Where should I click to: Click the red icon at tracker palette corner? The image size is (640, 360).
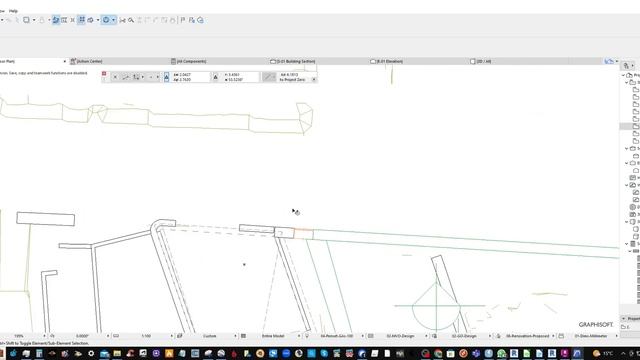pos(104,74)
